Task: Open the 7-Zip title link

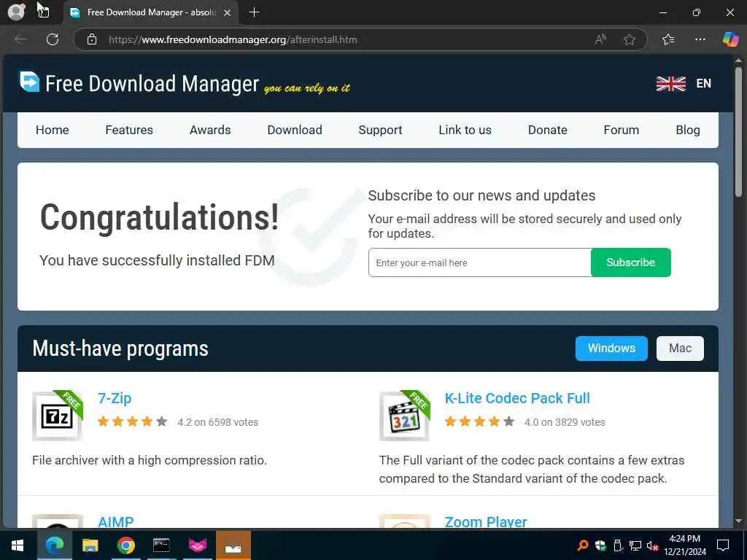Action: point(115,398)
